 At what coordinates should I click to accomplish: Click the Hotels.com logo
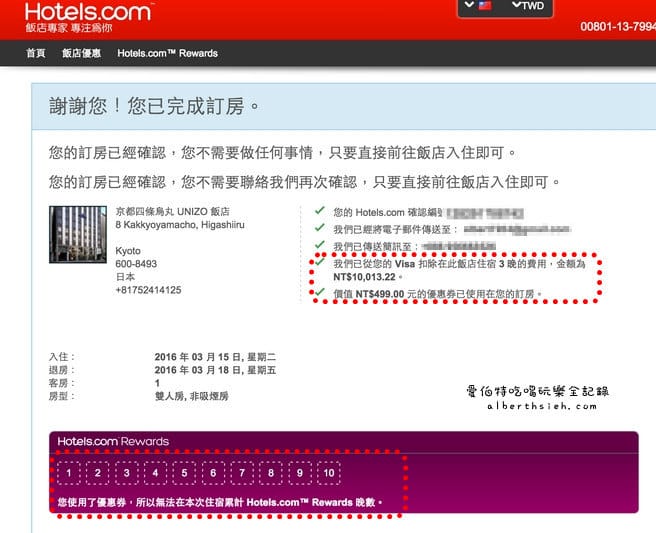[88, 12]
